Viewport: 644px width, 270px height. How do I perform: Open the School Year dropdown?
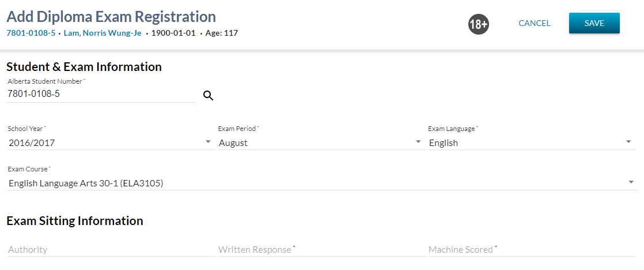click(x=109, y=142)
